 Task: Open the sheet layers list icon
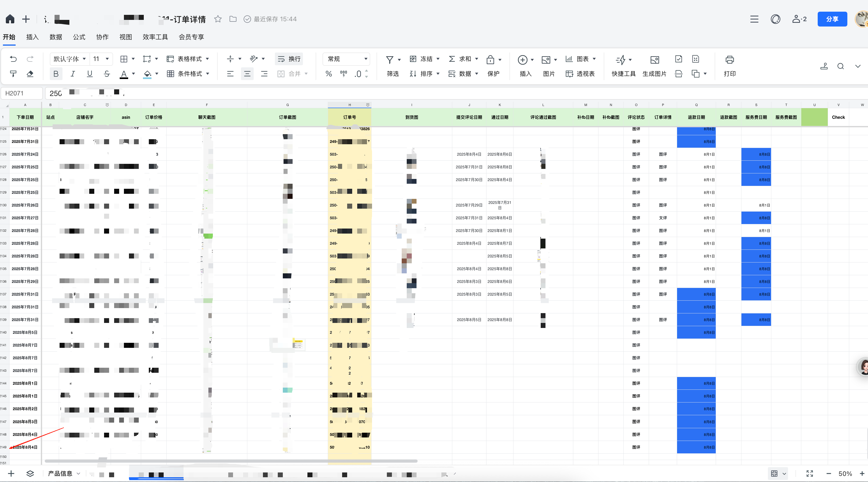tap(30, 474)
